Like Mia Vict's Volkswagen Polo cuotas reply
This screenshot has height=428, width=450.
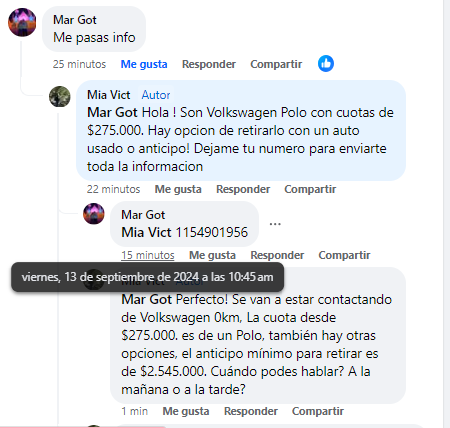click(x=178, y=189)
